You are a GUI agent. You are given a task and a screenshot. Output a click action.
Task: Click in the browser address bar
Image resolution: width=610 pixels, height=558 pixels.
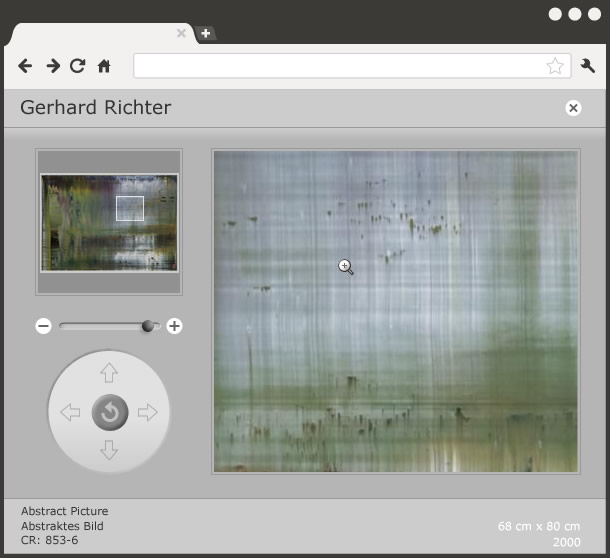340,66
